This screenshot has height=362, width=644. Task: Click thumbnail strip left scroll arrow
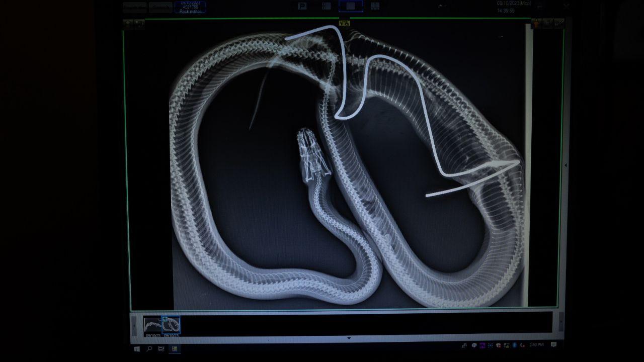tap(134, 325)
